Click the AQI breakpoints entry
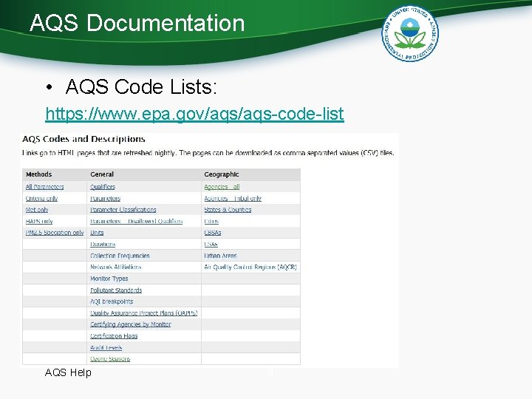This screenshot has width=532, height=399. click(112, 301)
